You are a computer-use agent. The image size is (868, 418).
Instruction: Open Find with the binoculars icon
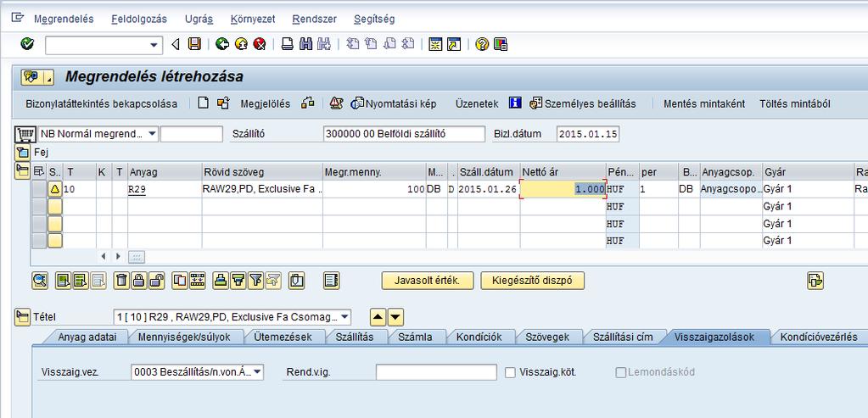point(305,44)
